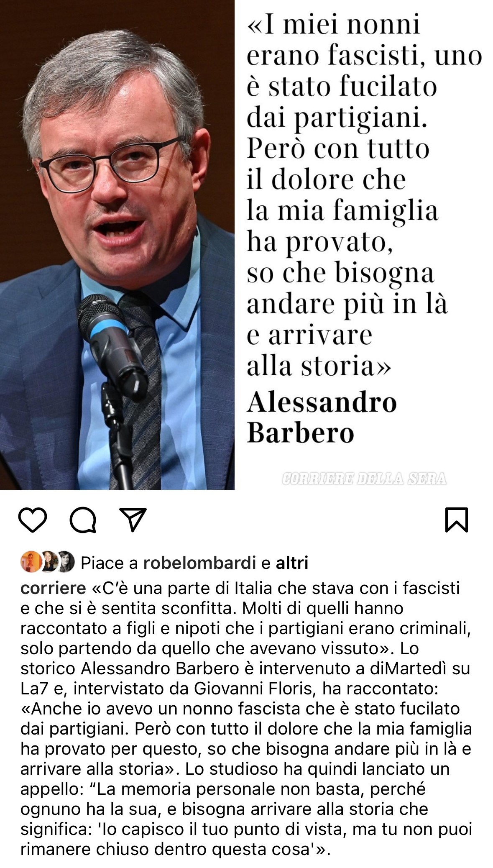Screen dimensions: 493x868
Task: Open robelombardi's profile from the likes line
Action: pyautogui.click(x=199, y=563)
